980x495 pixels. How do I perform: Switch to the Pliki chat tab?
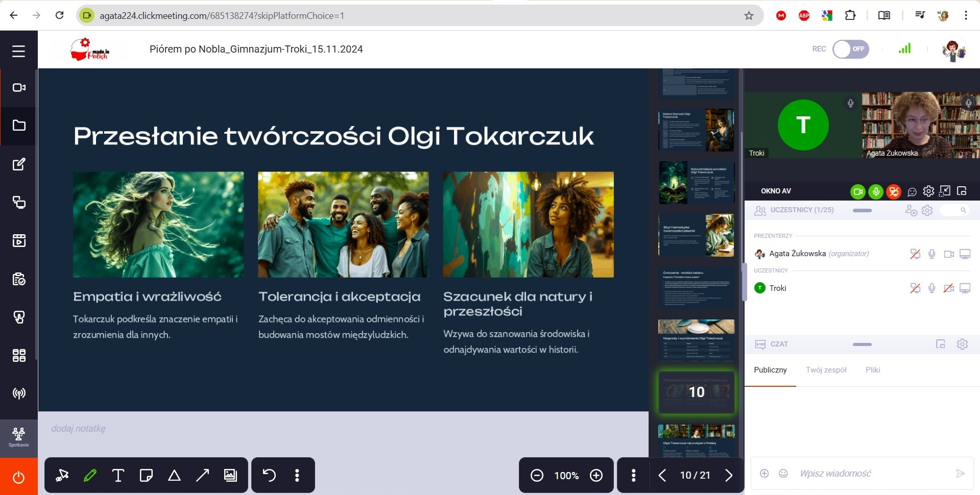[873, 370]
